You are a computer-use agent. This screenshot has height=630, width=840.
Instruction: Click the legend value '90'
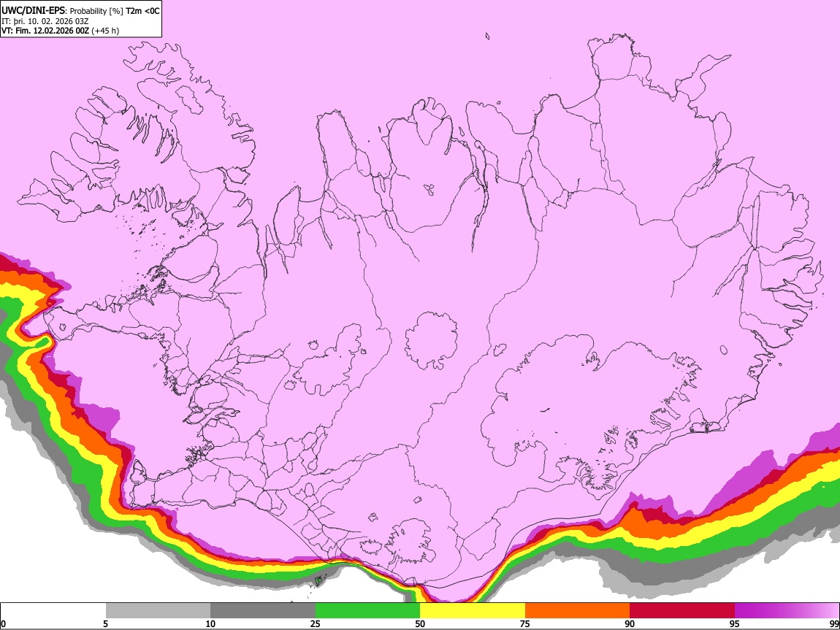[630, 623]
